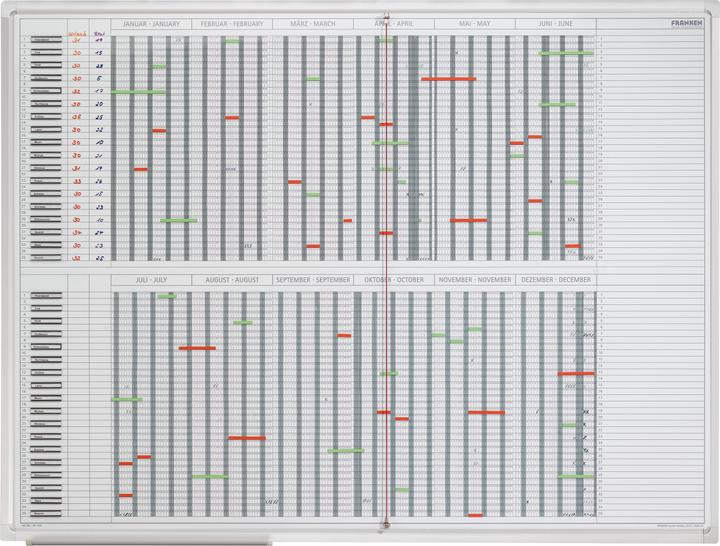Click the green strip at top of February
Image resolution: width=720 pixels, height=546 pixels.
click(232, 41)
